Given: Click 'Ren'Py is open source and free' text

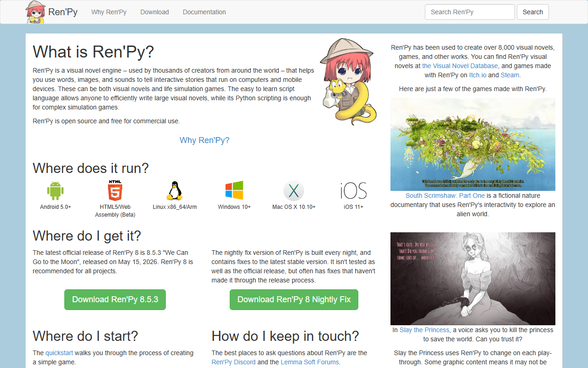Looking at the screenshot, I should (106, 121).
